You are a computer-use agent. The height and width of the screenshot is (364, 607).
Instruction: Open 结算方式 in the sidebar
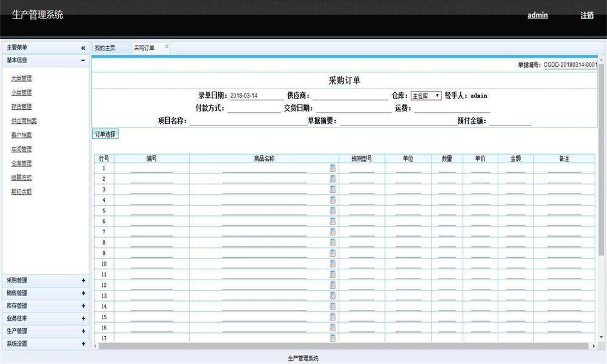21,178
